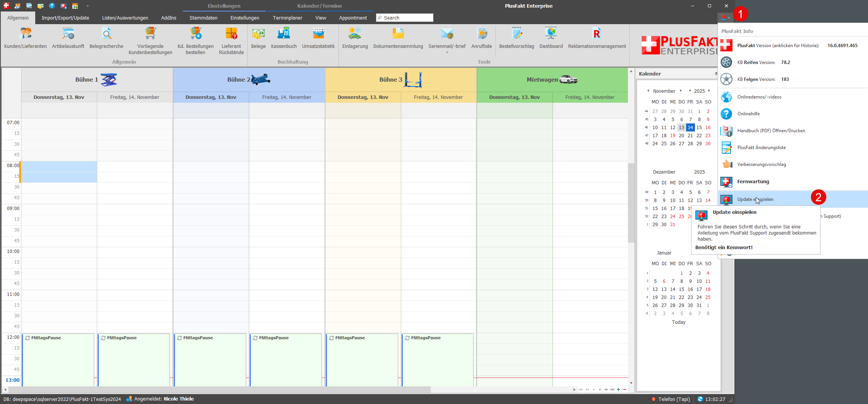Open the Artikelauskunft tool

[68, 38]
